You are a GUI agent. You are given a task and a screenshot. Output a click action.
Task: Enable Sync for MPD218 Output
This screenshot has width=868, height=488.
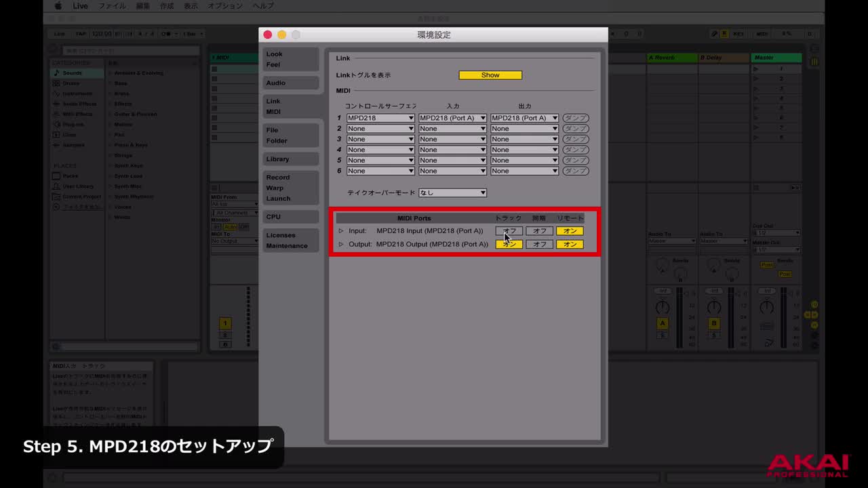click(539, 244)
